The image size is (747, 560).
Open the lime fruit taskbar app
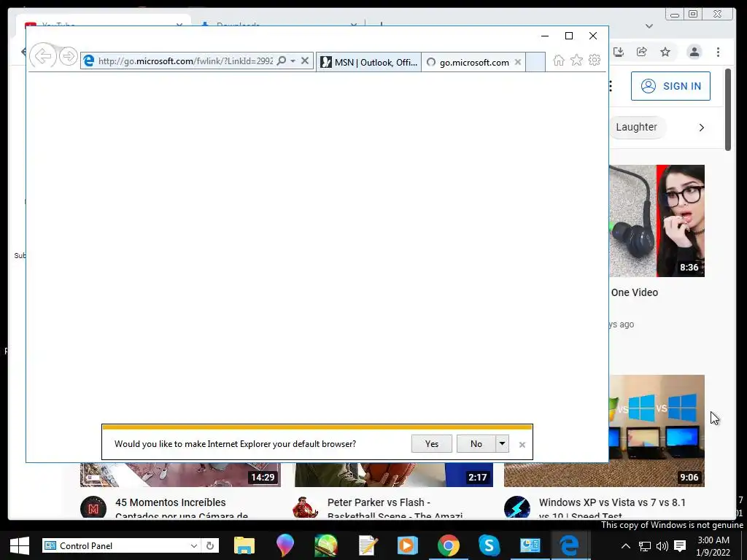click(x=326, y=545)
